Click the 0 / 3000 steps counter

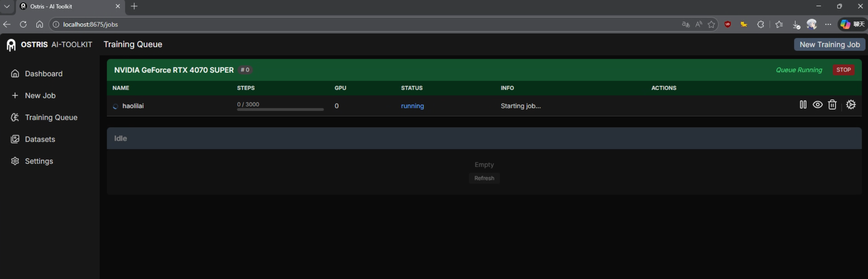pos(248,105)
